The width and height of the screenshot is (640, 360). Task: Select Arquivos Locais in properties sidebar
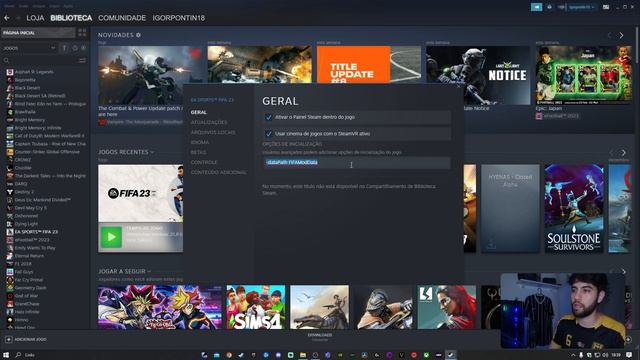pyautogui.click(x=213, y=132)
